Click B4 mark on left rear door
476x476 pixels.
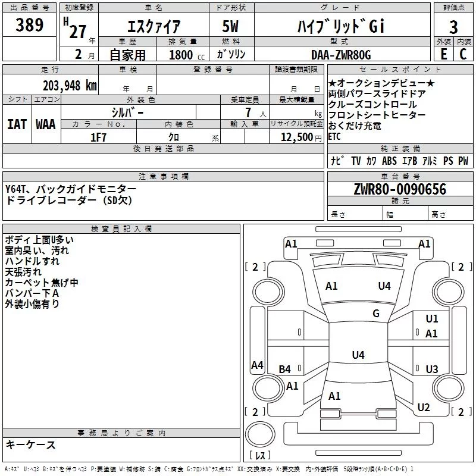point(285,369)
